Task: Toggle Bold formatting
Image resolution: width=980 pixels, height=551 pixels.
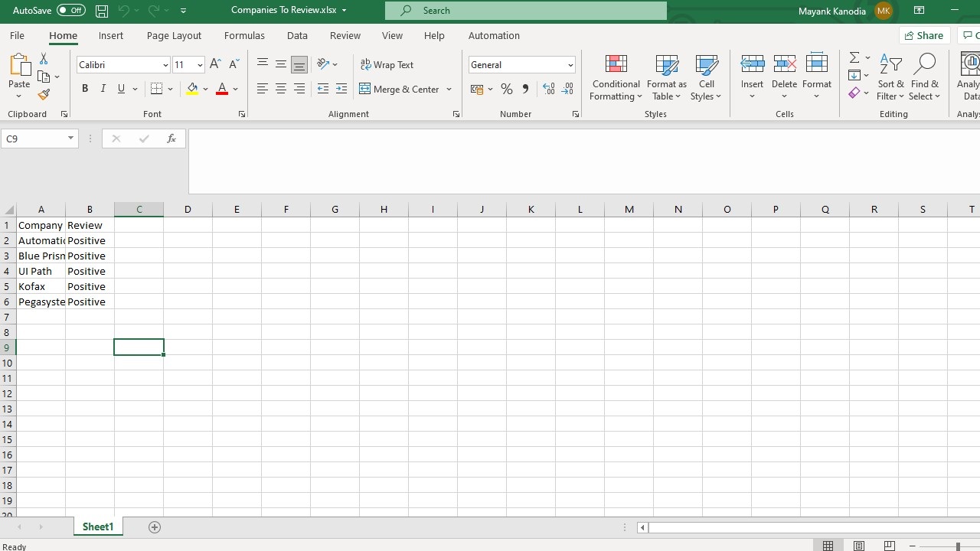Action: pyautogui.click(x=85, y=90)
